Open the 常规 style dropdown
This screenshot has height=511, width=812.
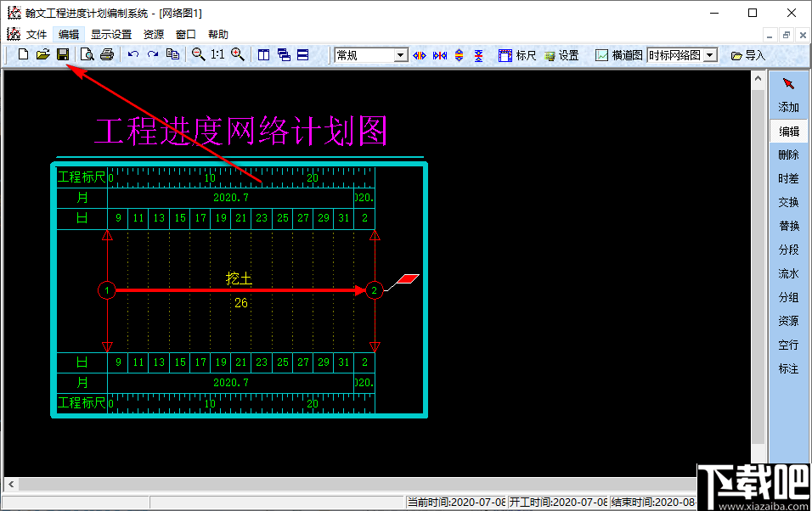coord(401,55)
